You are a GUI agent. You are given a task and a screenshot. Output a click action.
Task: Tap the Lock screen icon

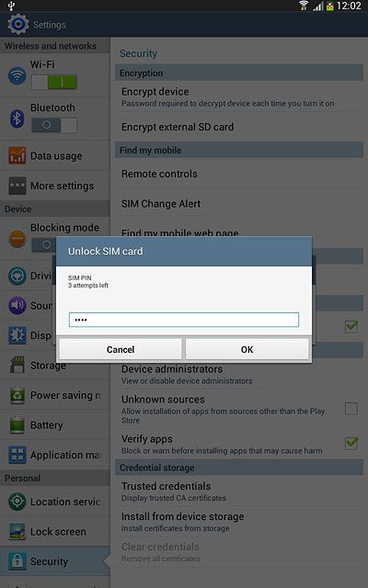(x=17, y=531)
